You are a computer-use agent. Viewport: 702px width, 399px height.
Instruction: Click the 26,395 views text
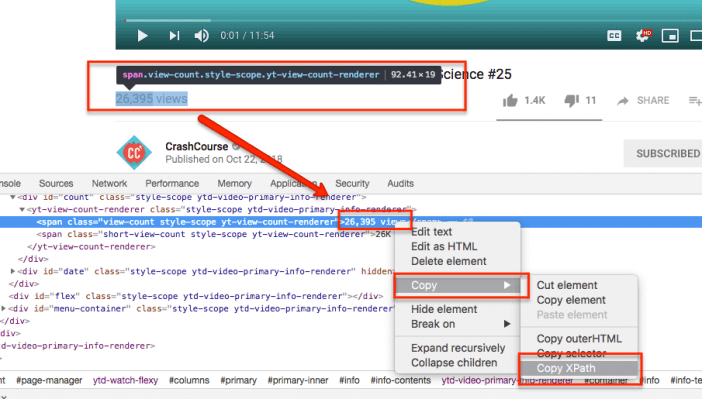[151, 99]
